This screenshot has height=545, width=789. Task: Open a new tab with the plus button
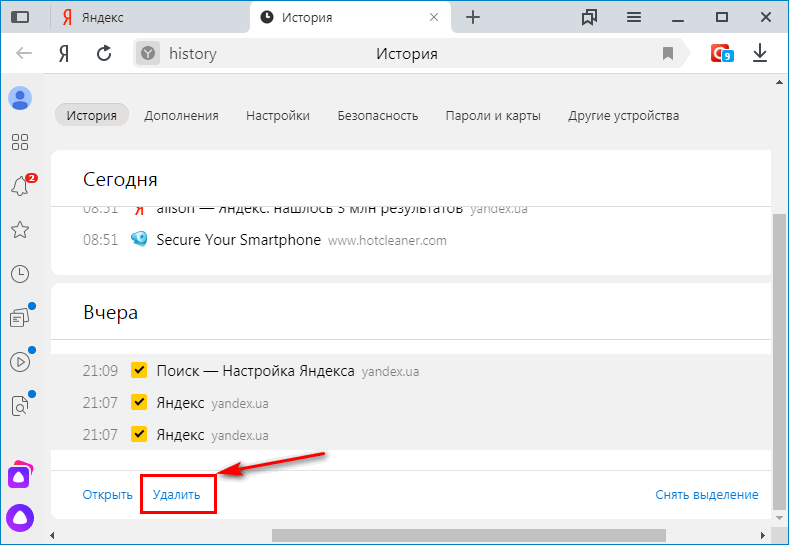(x=473, y=18)
